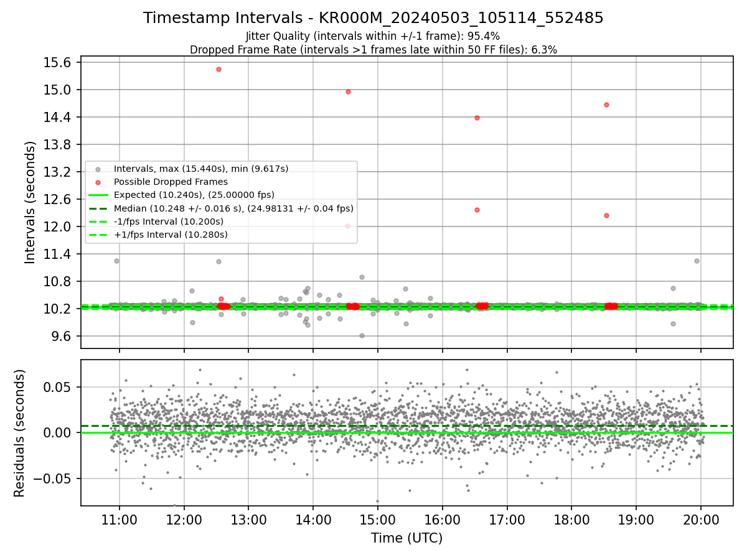
Task: Click legend entry Expected (10.240s)
Action: tap(194, 195)
